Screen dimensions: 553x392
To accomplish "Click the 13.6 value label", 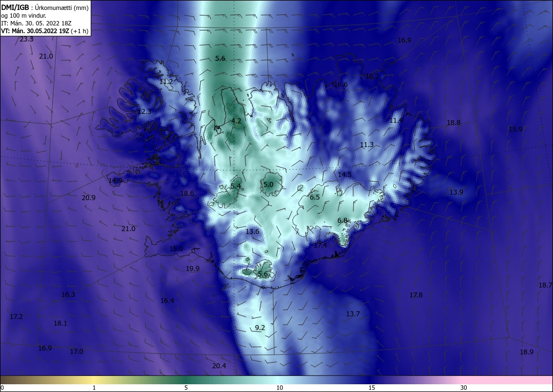I will [253, 232].
